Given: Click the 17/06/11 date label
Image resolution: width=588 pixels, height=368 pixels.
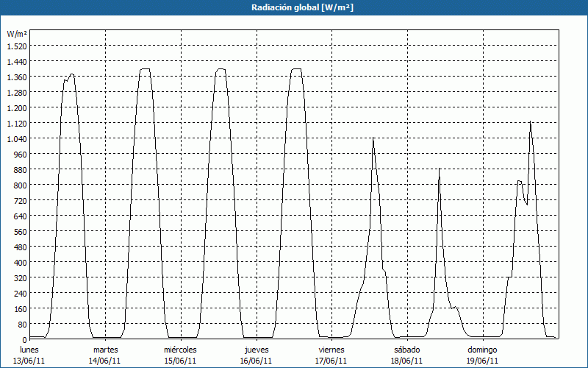Looking at the screenshot, I should point(331,361).
